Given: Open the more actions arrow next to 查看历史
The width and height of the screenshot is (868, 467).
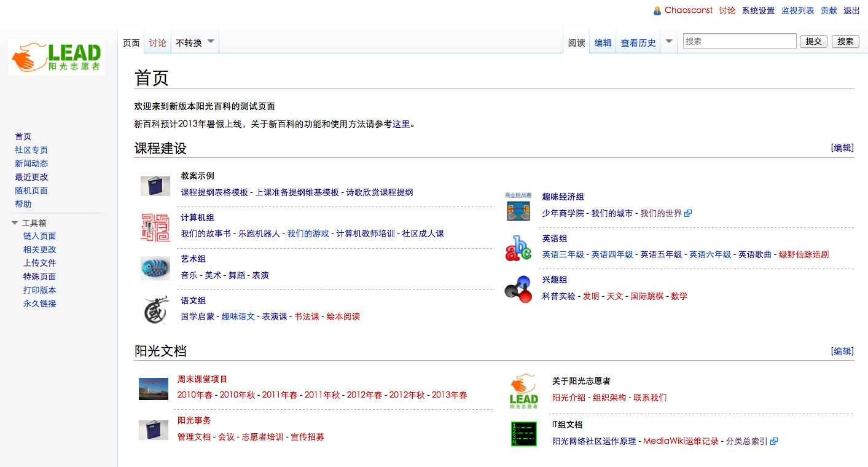Looking at the screenshot, I should [670, 42].
